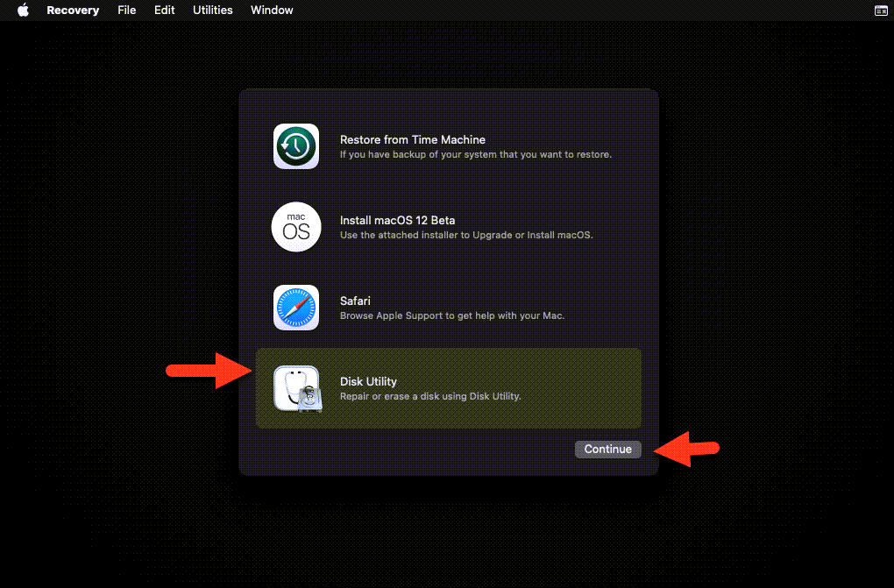Open the Apple logo menu
The image size is (894, 588).
pos(24,11)
